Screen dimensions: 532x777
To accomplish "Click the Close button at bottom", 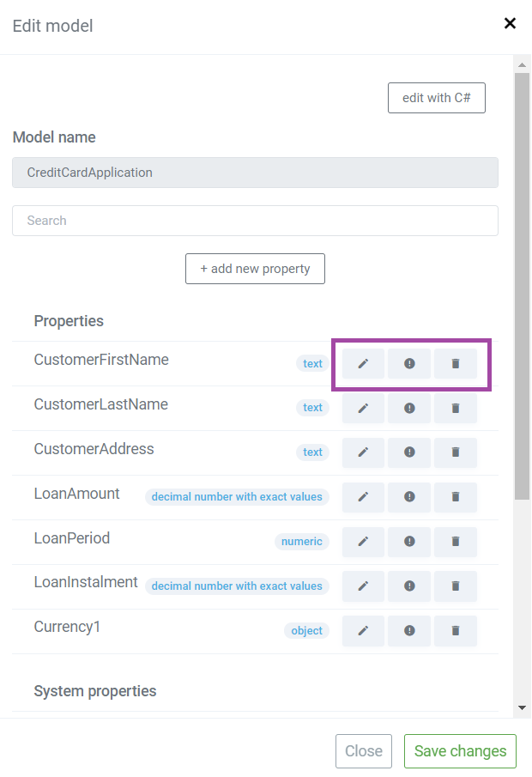I will point(364,751).
